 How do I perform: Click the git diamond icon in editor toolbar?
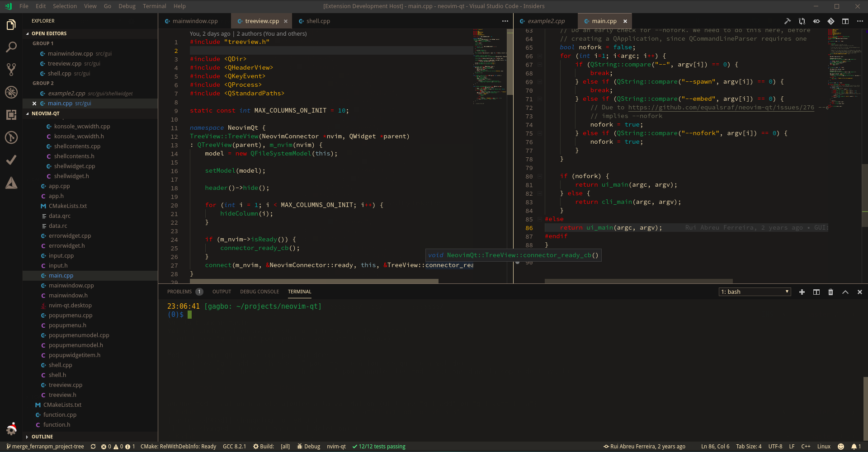(x=831, y=21)
